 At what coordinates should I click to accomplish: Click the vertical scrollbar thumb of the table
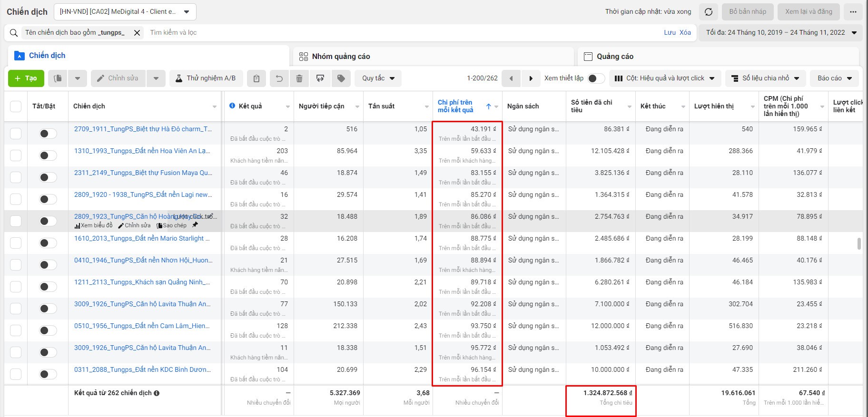859,243
